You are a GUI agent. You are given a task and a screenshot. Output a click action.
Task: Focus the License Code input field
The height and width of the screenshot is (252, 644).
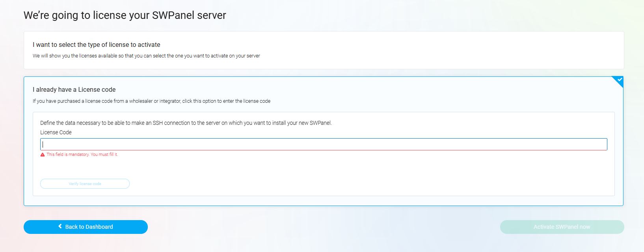click(x=324, y=144)
